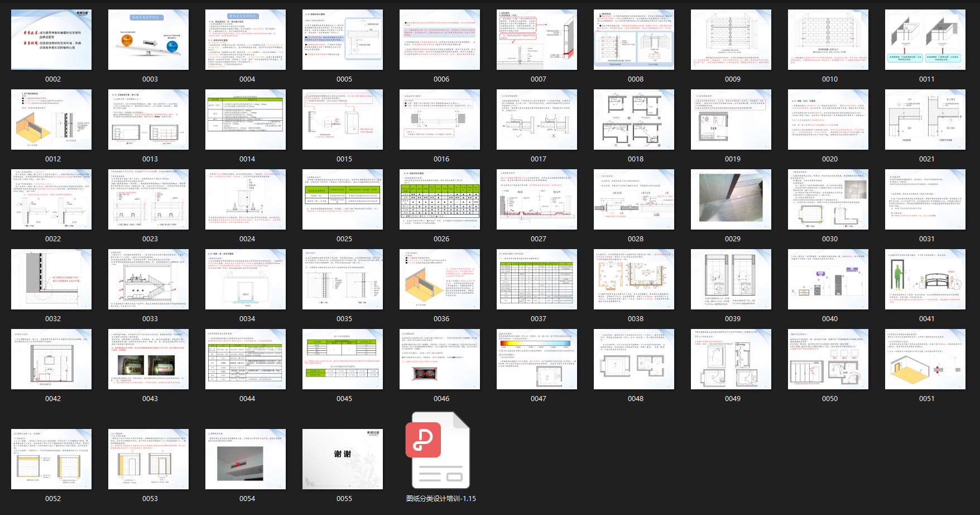Select thumbnail 0016
The width and height of the screenshot is (980, 515).
click(440, 120)
